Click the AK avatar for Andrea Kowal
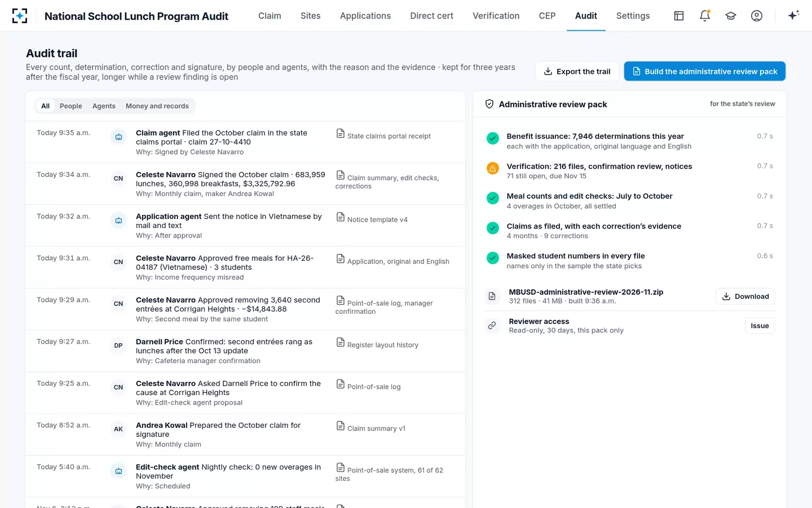Image resolution: width=812 pixels, height=508 pixels. [118, 429]
